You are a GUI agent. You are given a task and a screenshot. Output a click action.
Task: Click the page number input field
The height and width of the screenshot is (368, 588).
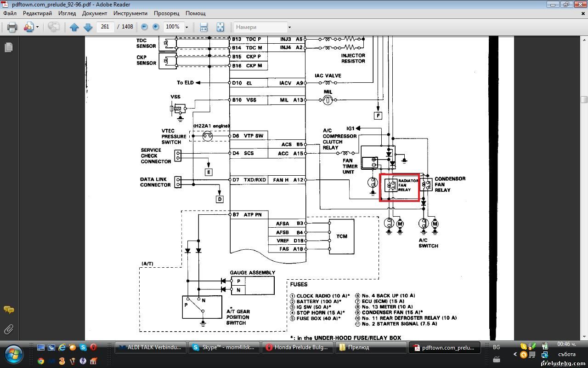pyautogui.click(x=105, y=27)
